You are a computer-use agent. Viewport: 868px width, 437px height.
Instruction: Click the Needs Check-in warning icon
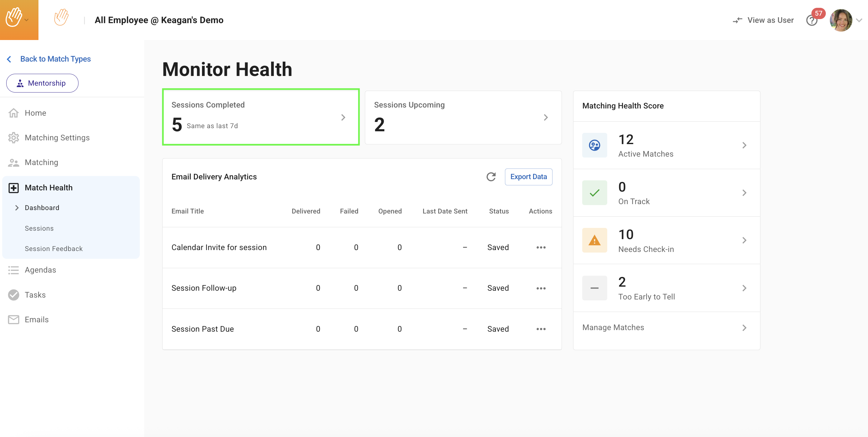pyautogui.click(x=594, y=240)
